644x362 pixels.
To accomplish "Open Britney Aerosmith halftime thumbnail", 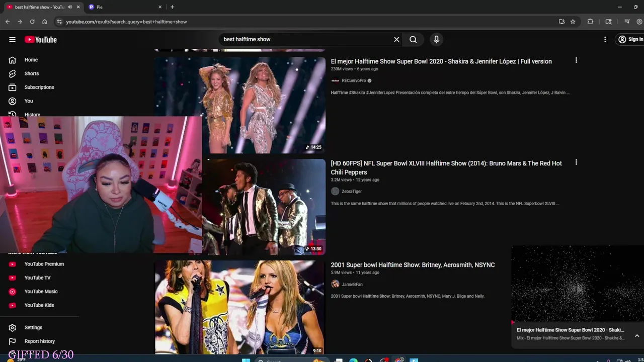I will click(240, 307).
